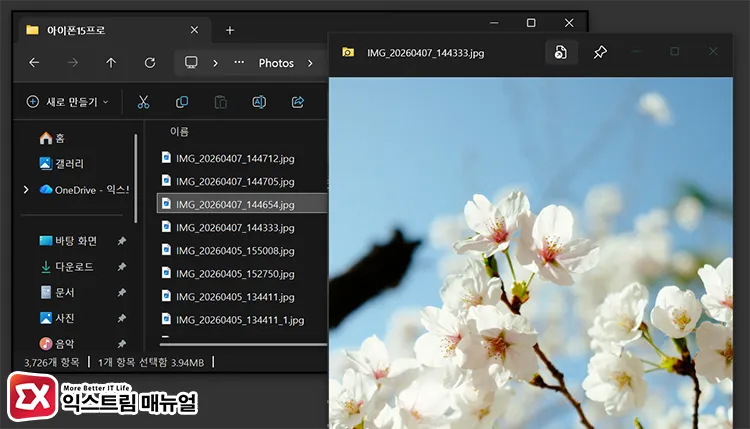
Task: Navigate up with the up arrow
Action: tap(111, 63)
